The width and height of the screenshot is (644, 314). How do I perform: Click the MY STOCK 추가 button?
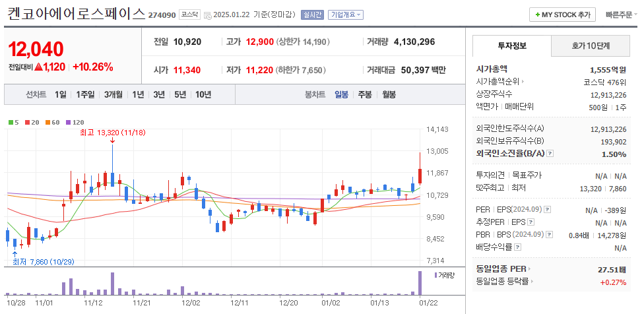point(562,15)
